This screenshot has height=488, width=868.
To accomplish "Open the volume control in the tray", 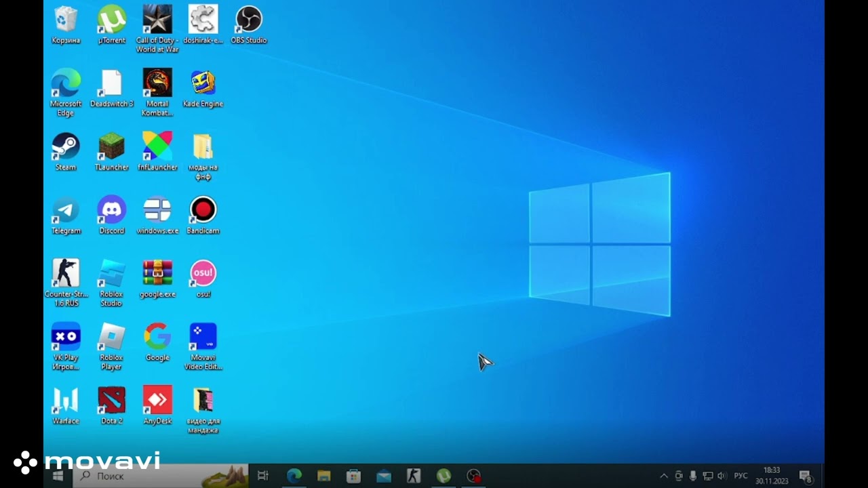I will point(722,476).
